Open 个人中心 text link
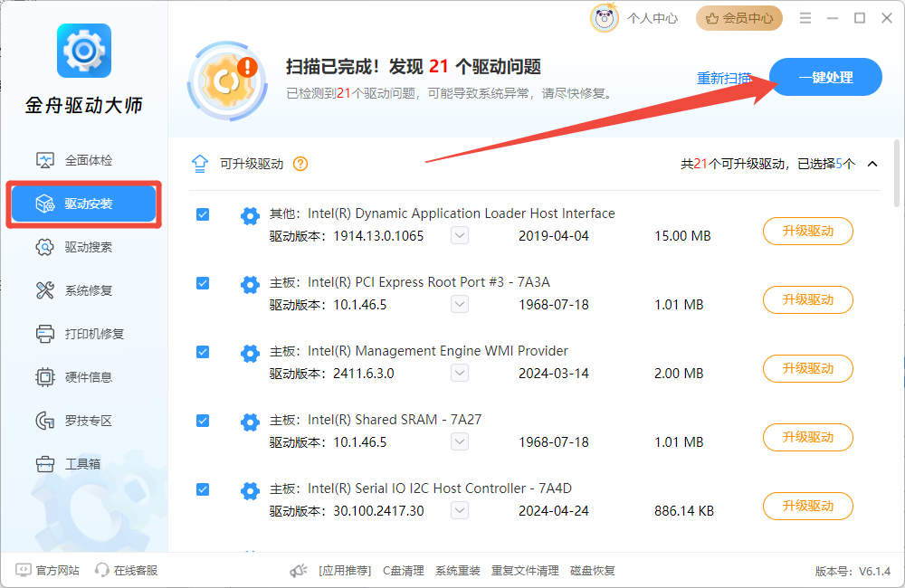The height and width of the screenshot is (588, 905). [653, 18]
